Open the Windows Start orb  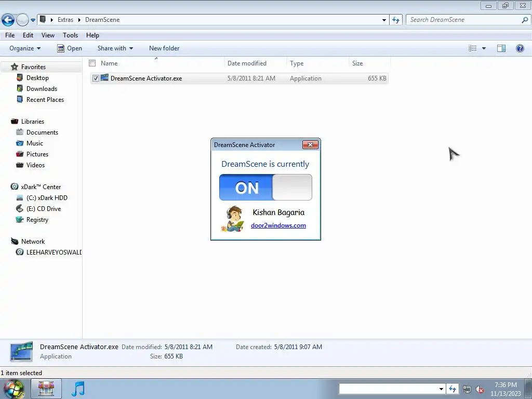click(x=14, y=389)
